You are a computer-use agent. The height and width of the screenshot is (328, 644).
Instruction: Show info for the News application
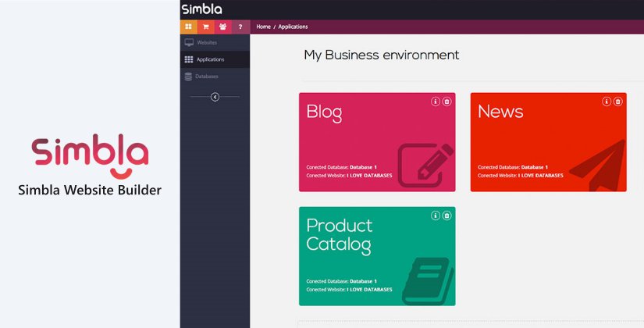click(x=607, y=102)
